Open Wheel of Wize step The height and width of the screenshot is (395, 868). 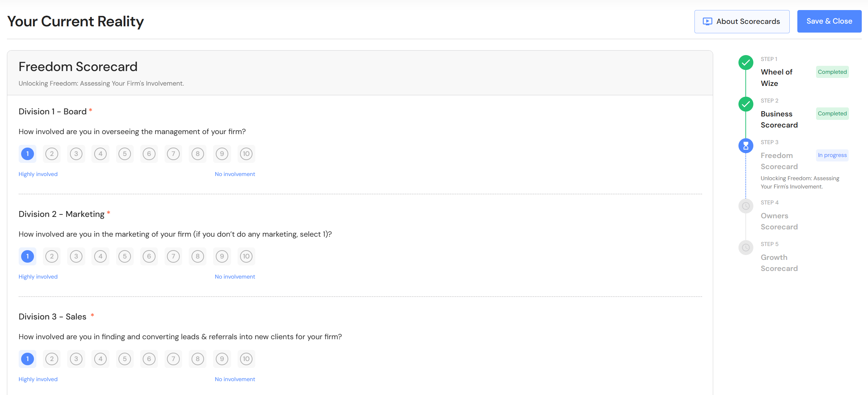point(777,78)
